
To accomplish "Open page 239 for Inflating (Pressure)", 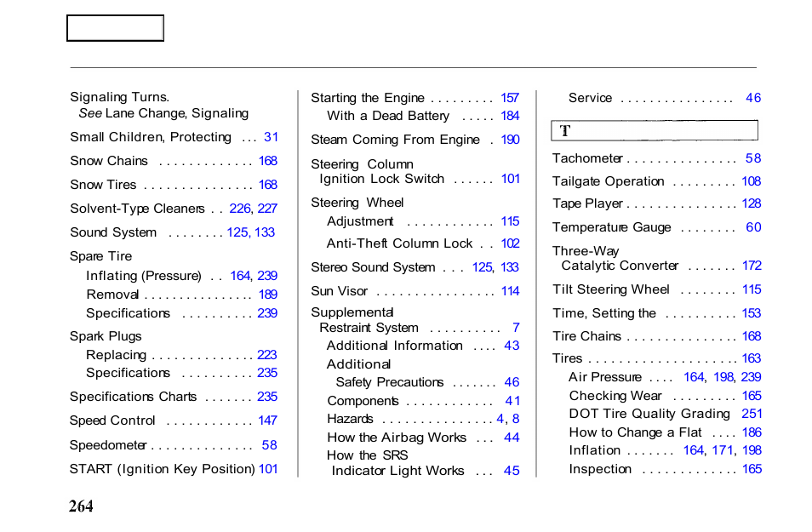I will (267, 276).
